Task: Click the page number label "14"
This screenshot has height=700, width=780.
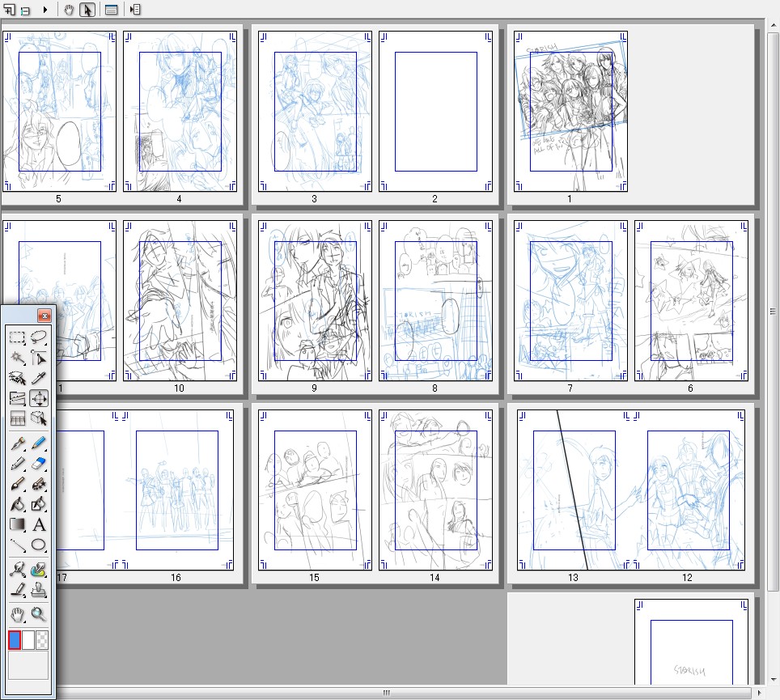Action: pos(435,578)
